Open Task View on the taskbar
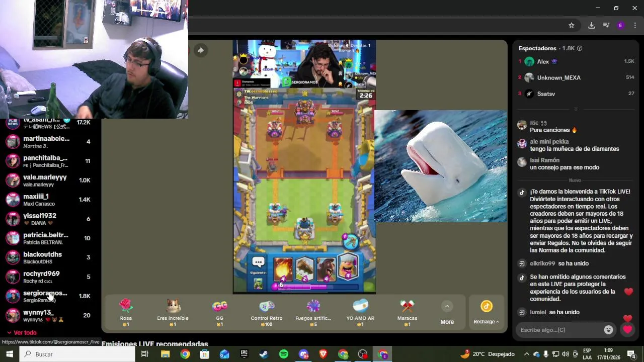Viewport: 644px width, 362px height. 145,354
